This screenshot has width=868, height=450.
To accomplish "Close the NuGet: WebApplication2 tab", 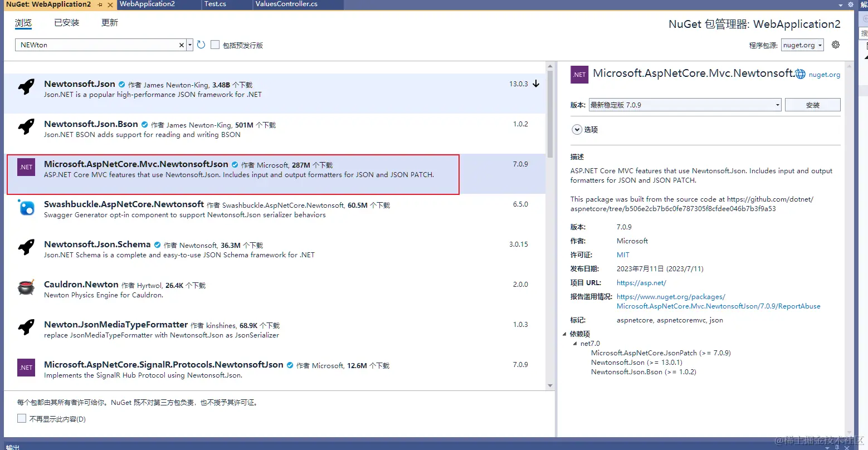I will (x=110, y=4).
